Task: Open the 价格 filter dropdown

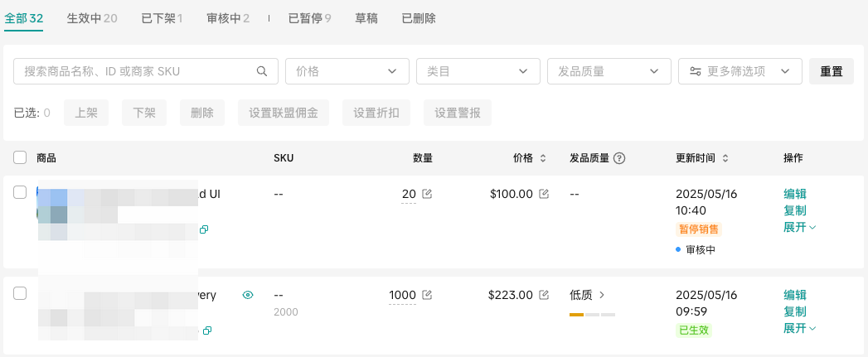Action: pyautogui.click(x=347, y=71)
